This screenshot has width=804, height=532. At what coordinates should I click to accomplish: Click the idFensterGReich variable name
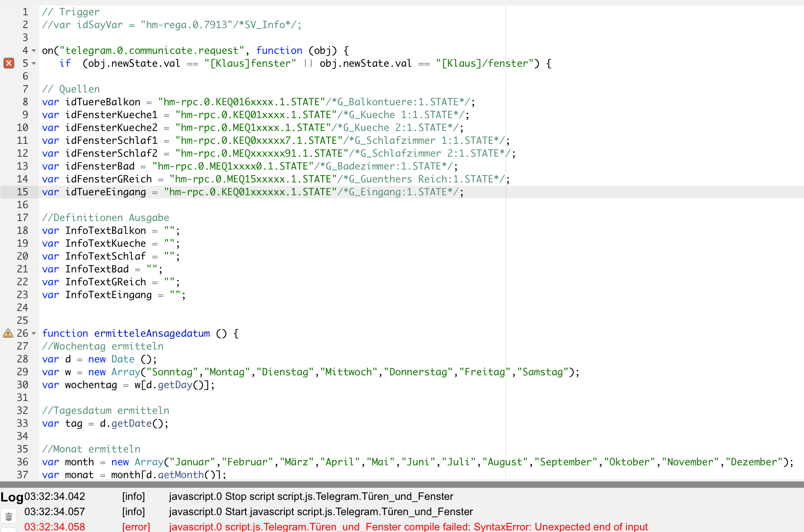pyautogui.click(x=109, y=179)
